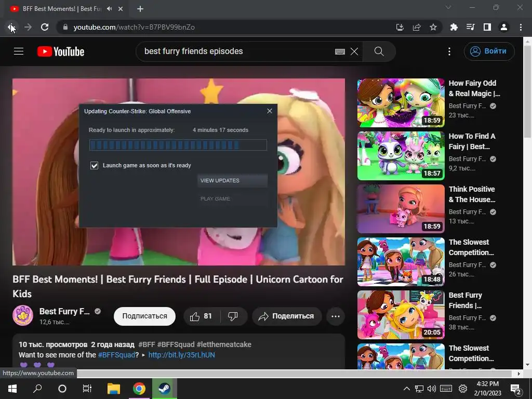Image resolution: width=532 pixels, height=399 pixels.
Task: Open the media controls icon in Chrome toolbar
Action: click(x=471, y=27)
